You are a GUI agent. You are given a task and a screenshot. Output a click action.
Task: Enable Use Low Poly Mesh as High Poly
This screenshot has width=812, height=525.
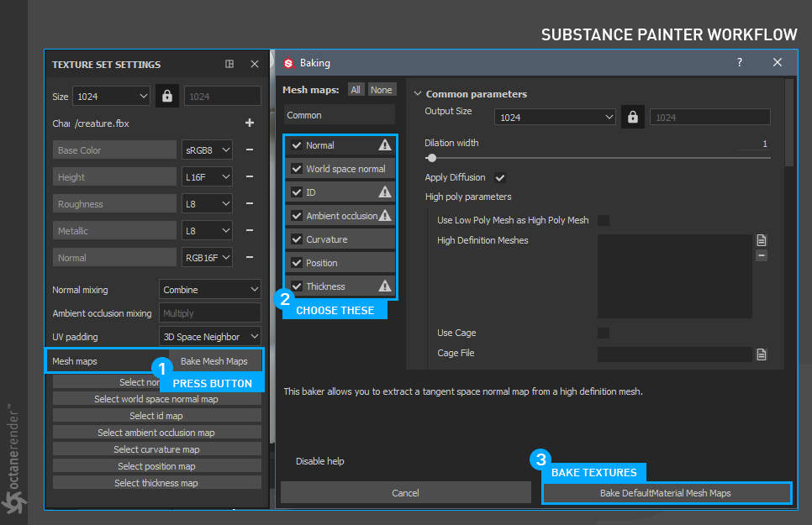[x=604, y=220]
